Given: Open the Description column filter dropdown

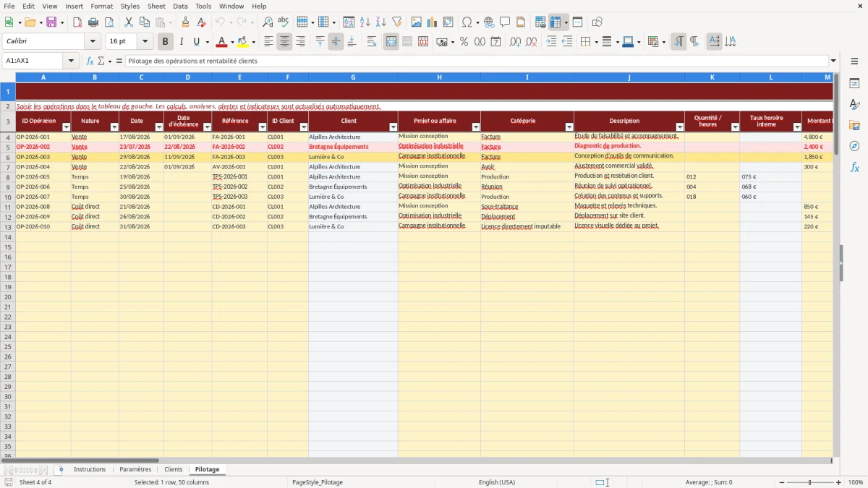Looking at the screenshot, I should click(679, 127).
